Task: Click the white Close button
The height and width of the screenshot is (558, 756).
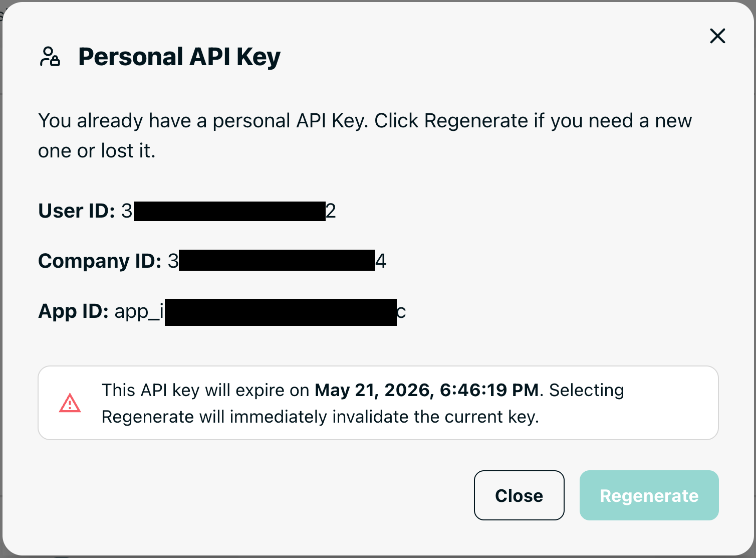Action: [x=519, y=495]
